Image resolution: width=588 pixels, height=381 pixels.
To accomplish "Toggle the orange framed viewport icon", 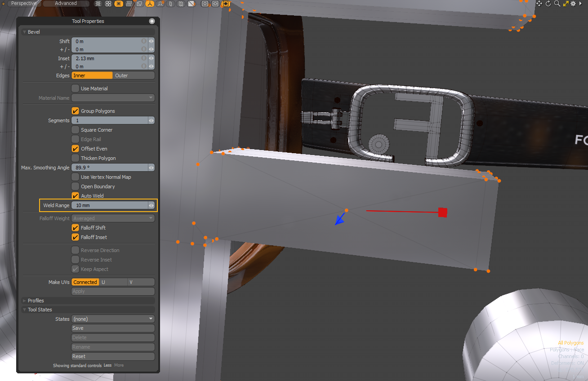I will [226, 4].
